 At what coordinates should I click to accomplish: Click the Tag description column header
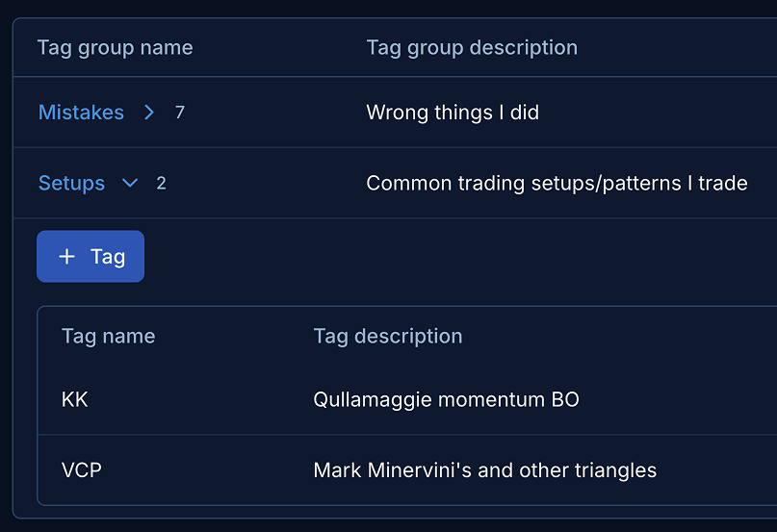[x=388, y=337]
